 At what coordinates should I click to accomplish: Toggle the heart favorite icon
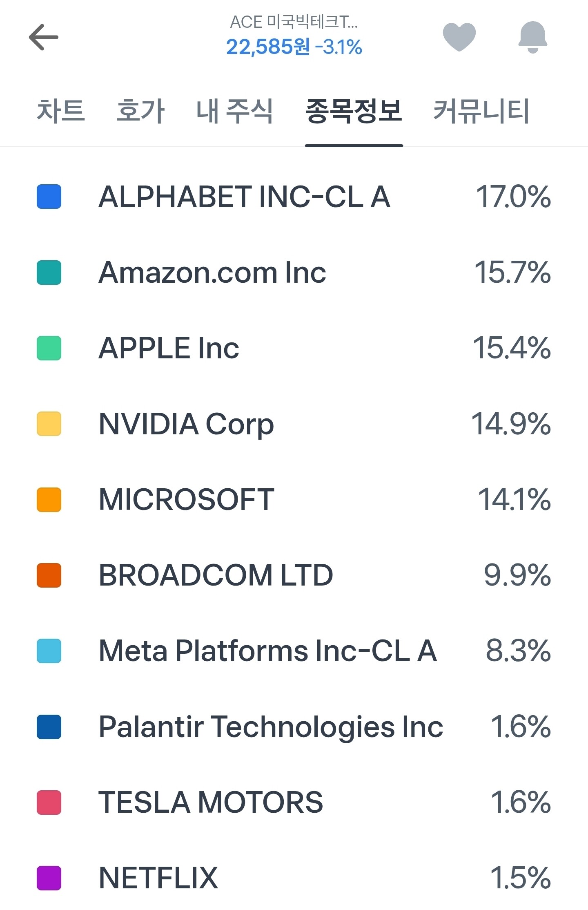pyautogui.click(x=459, y=37)
